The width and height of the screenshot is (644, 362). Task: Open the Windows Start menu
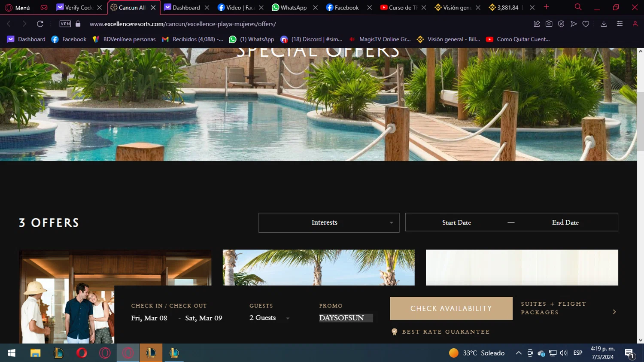tap(12, 353)
